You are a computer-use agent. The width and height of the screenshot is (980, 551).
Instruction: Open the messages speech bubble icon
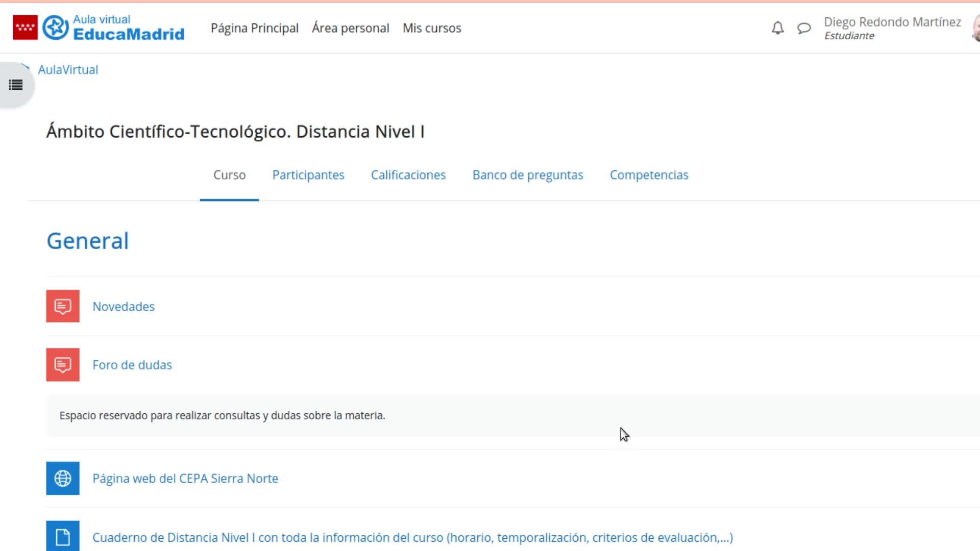(804, 28)
